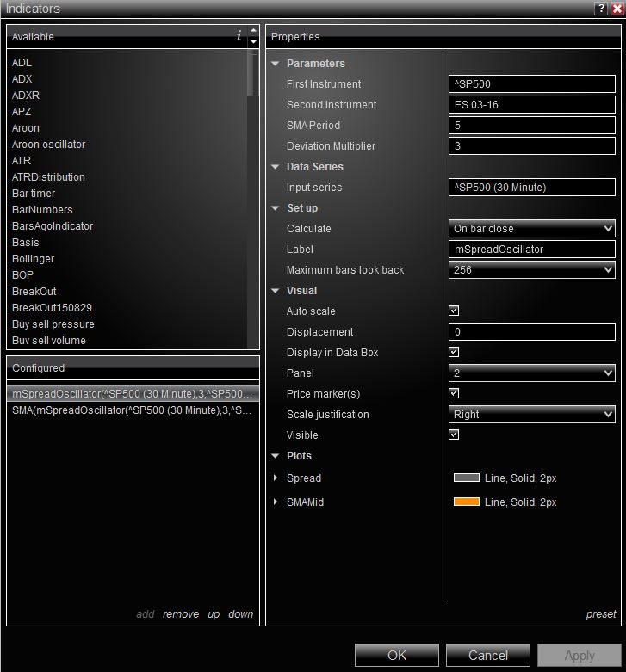Toggle the Price marker(s) checkbox
Viewport: 626px width, 672px height.
click(454, 393)
